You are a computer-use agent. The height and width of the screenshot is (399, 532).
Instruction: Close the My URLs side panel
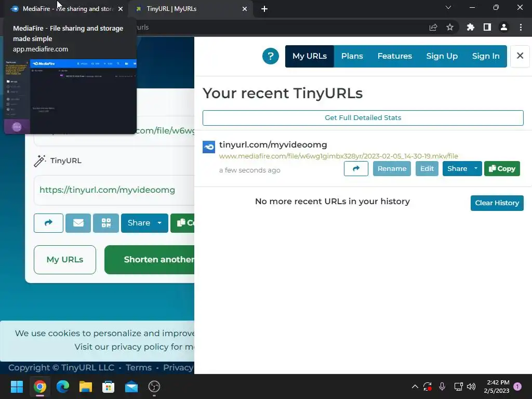pos(520,56)
